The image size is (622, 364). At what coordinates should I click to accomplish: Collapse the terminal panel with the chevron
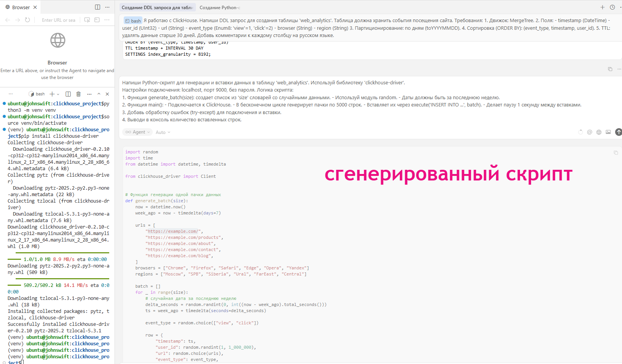[99, 94]
